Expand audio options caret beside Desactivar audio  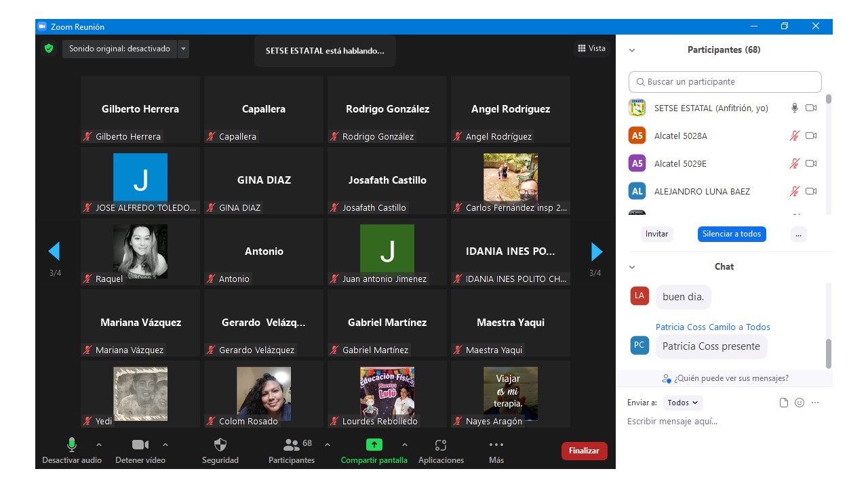tap(99, 445)
